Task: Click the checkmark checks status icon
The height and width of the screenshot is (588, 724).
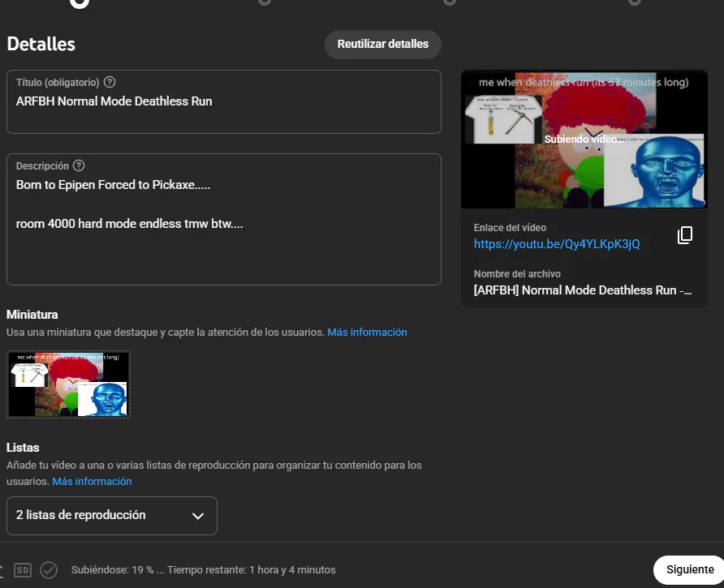Action: pos(49,570)
